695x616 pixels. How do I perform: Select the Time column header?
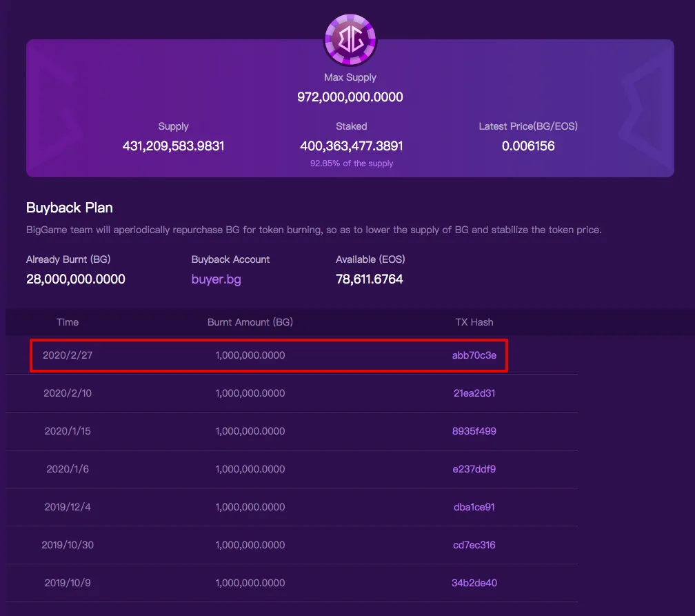pos(68,322)
